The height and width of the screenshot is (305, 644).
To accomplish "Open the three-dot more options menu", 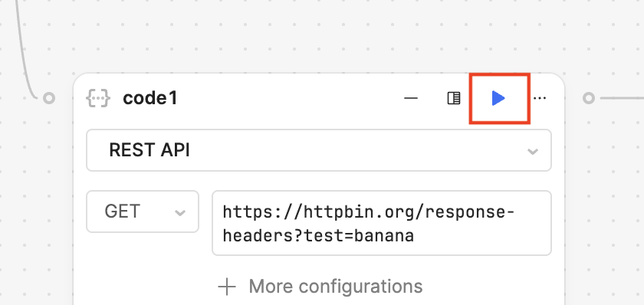I will point(540,98).
